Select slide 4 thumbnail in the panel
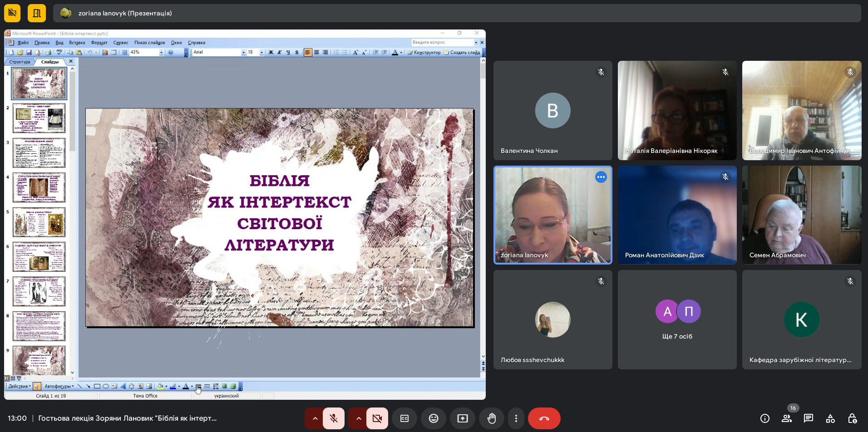Image resolution: width=868 pixels, height=432 pixels. click(x=39, y=187)
